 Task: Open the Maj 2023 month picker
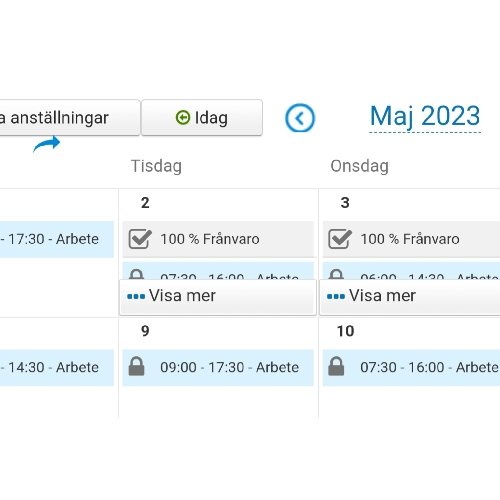pyautogui.click(x=425, y=117)
